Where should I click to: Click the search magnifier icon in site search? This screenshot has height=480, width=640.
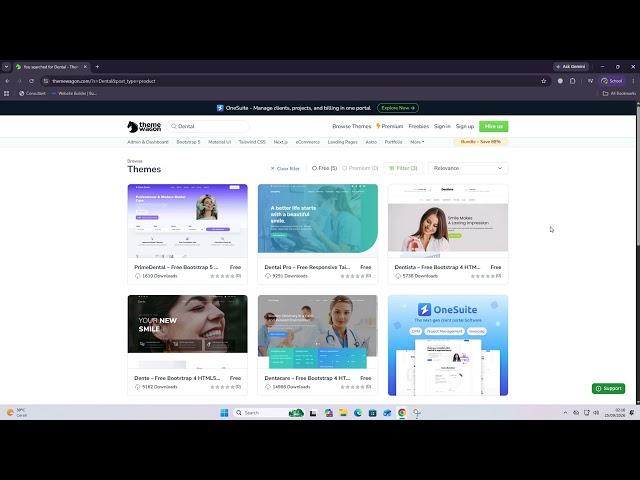174,127
